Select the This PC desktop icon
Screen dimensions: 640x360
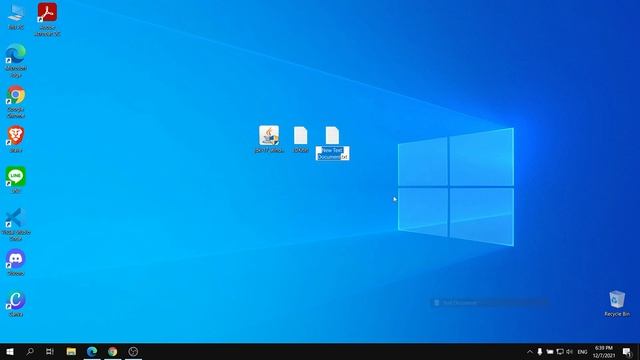[x=16, y=16]
